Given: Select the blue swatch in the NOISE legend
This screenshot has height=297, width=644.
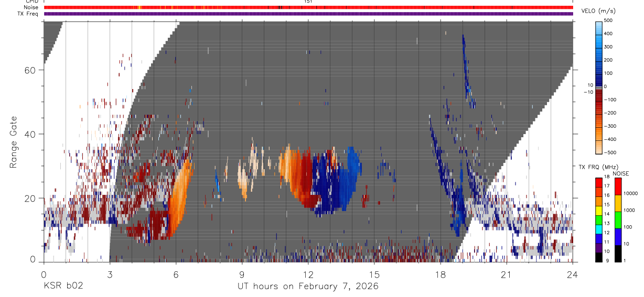Looking at the screenshot, I should [x=618, y=237].
